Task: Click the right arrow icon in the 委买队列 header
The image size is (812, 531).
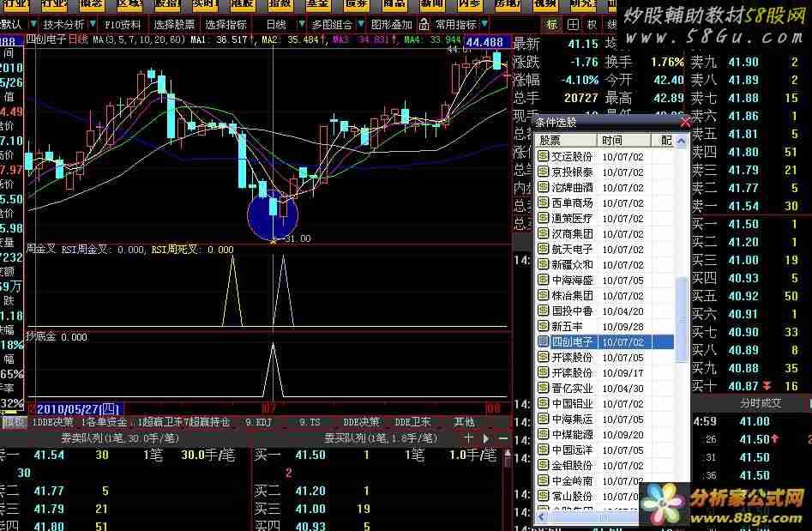Action: (486, 437)
